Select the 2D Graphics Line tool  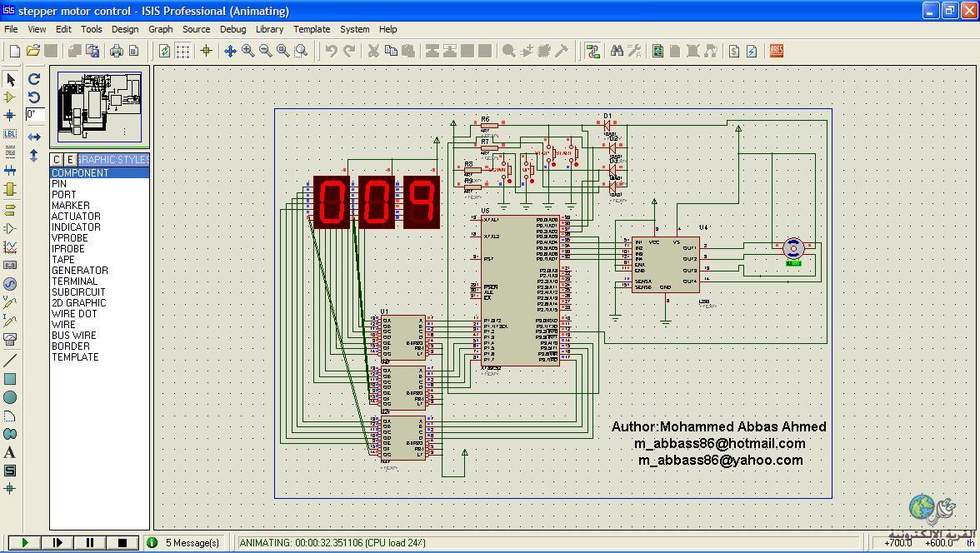click(x=10, y=361)
